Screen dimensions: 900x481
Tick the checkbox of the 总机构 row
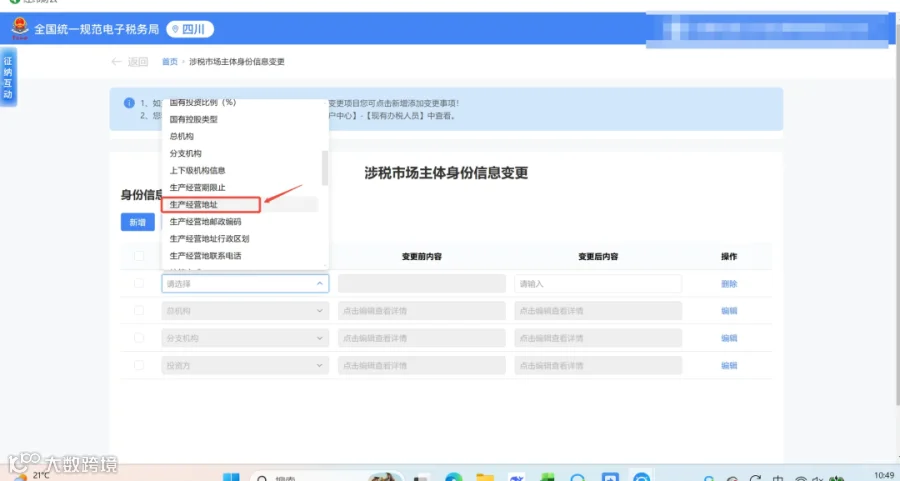click(x=139, y=311)
